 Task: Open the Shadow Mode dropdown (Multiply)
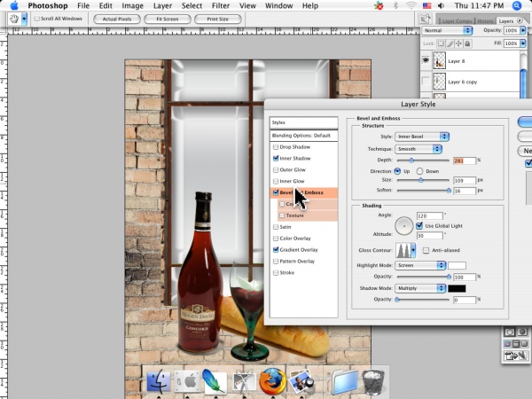point(420,288)
